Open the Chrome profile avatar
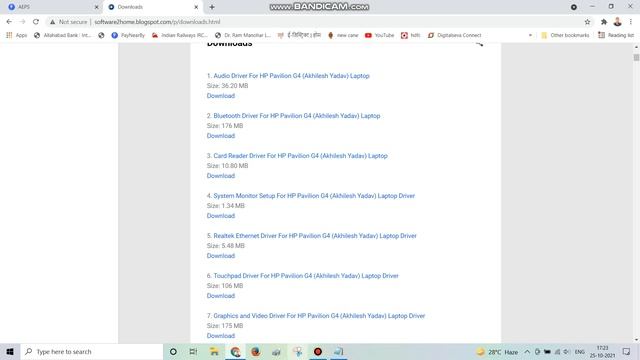Image resolution: width=640 pixels, height=360 pixels. pos(618,22)
